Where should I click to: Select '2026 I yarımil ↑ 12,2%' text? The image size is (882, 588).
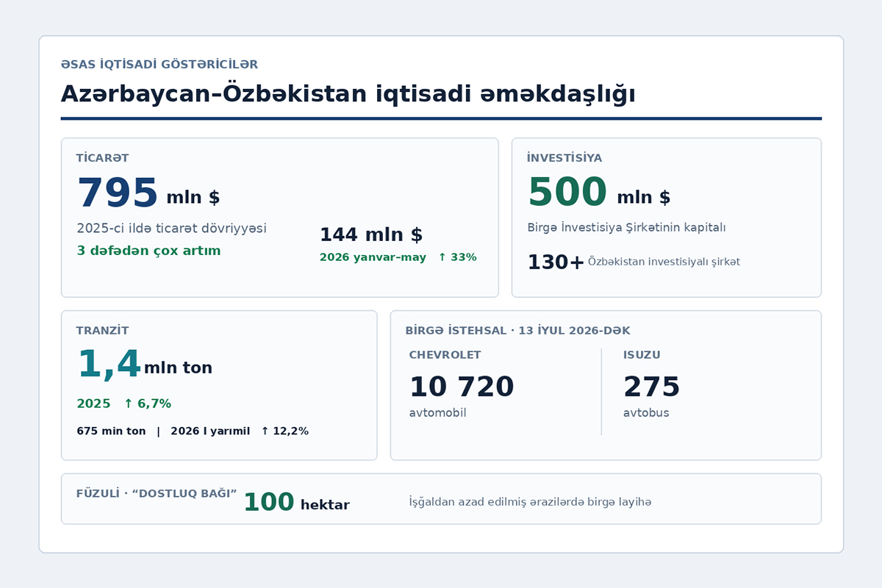[240, 431]
